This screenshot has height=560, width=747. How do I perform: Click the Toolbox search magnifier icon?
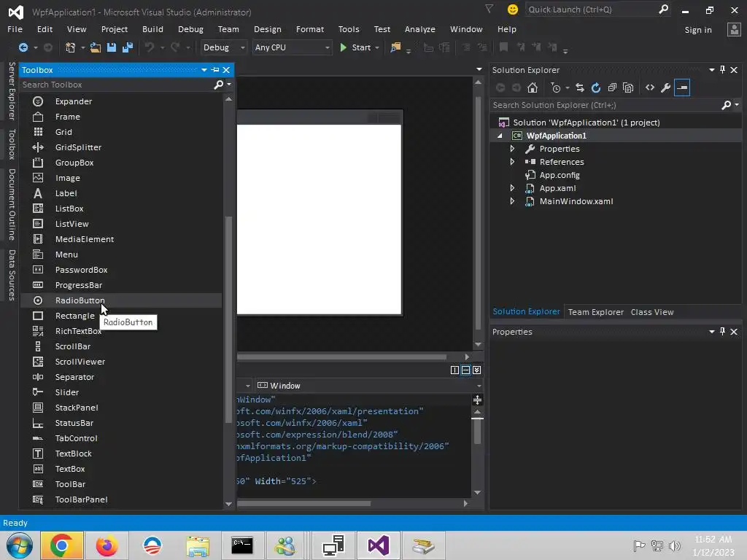[x=219, y=85]
